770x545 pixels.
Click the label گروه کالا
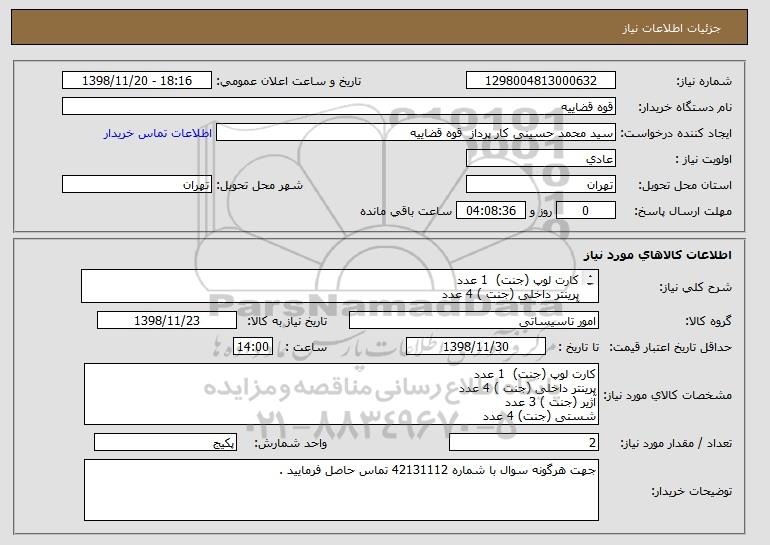[x=708, y=321]
